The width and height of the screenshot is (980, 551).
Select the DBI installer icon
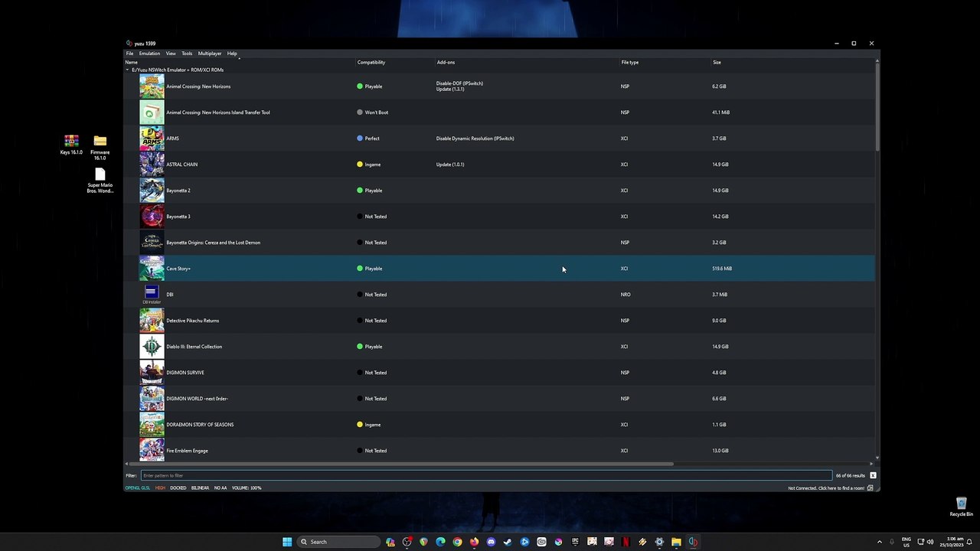tap(152, 295)
